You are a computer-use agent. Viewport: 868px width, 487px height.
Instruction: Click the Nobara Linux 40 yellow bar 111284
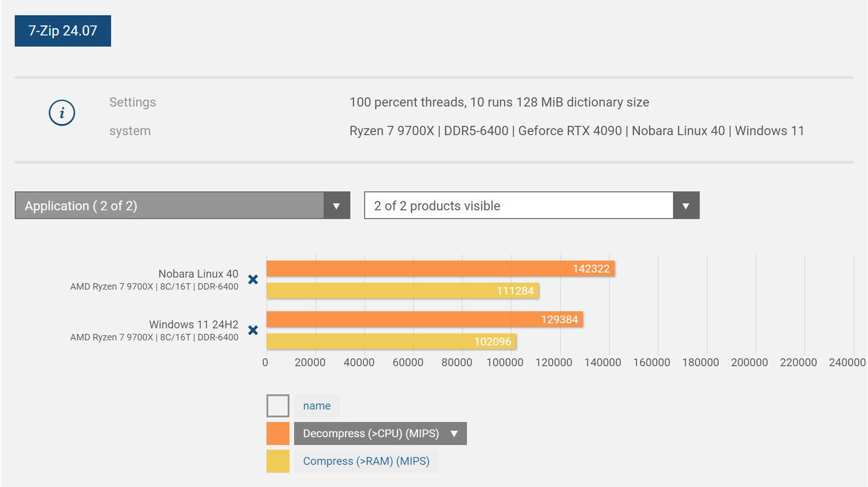pyautogui.click(x=402, y=291)
